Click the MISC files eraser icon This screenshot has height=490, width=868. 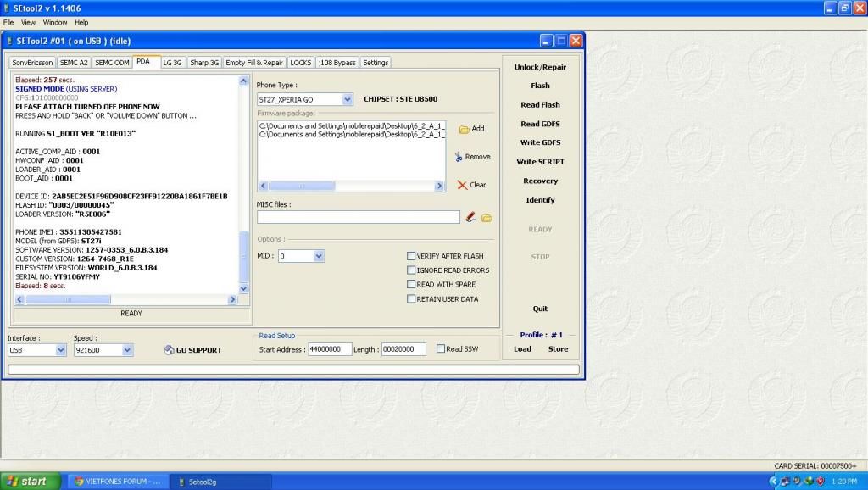point(470,217)
